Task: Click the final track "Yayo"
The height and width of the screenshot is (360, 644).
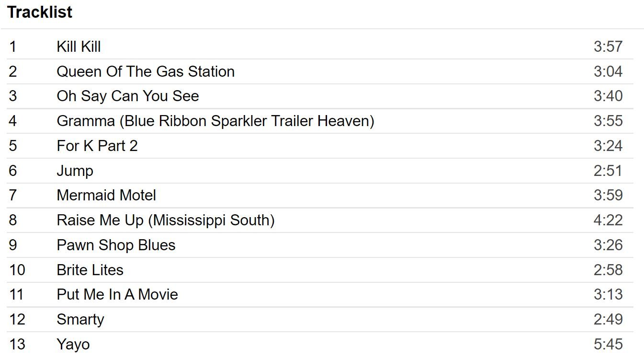Action: click(x=73, y=344)
